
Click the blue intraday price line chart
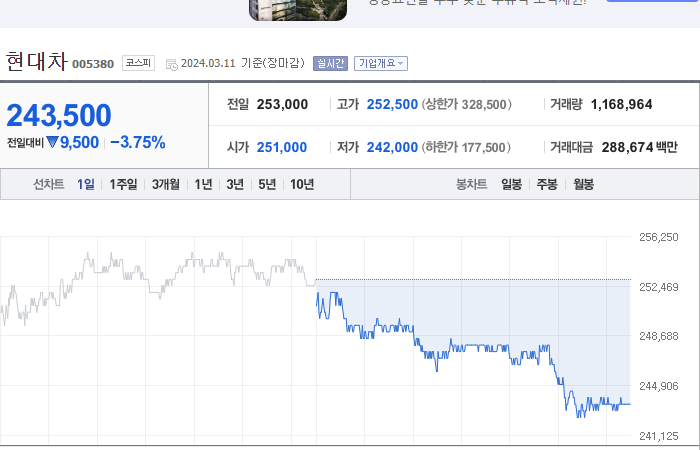[473, 348]
